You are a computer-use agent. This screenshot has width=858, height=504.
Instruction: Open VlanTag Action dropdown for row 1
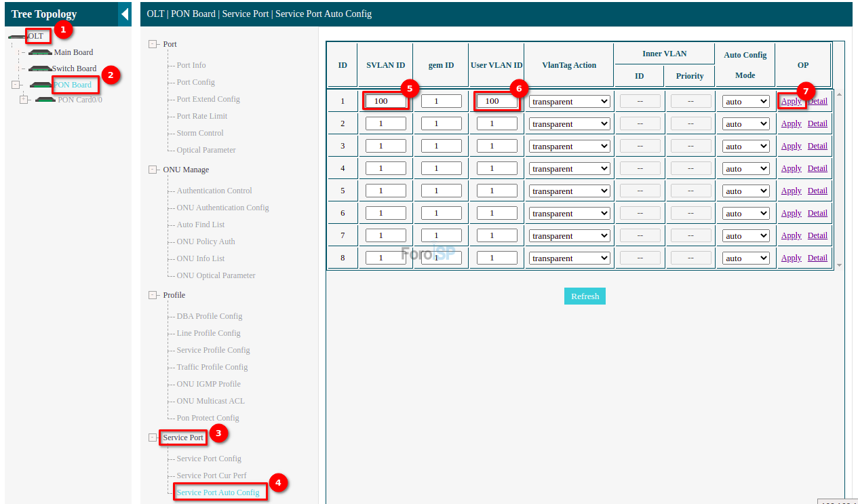tap(569, 102)
